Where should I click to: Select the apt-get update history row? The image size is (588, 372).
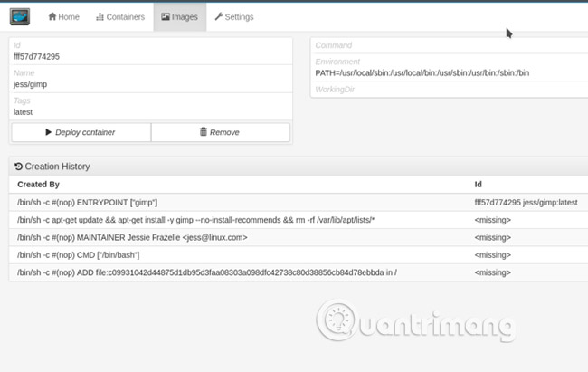click(x=299, y=220)
